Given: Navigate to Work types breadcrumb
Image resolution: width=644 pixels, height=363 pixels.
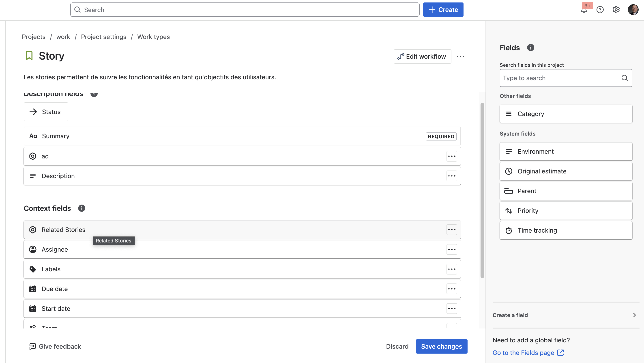Looking at the screenshot, I should coord(153,37).
